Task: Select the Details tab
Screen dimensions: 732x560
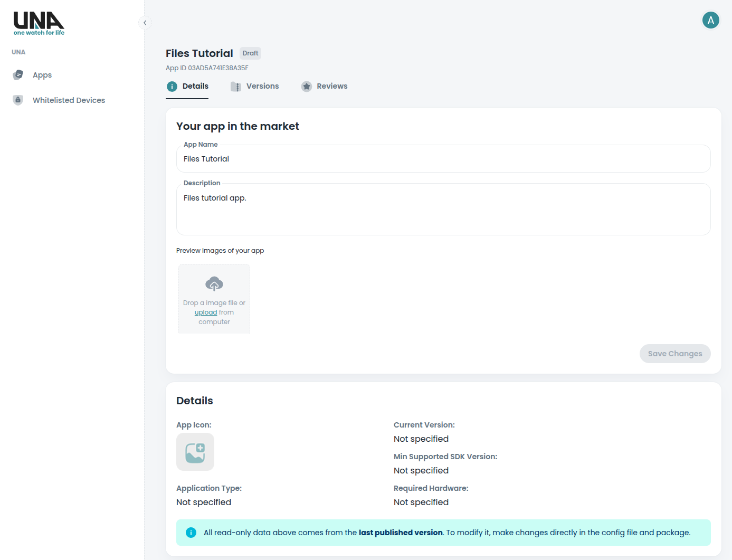Action: (x=196, y=86)
